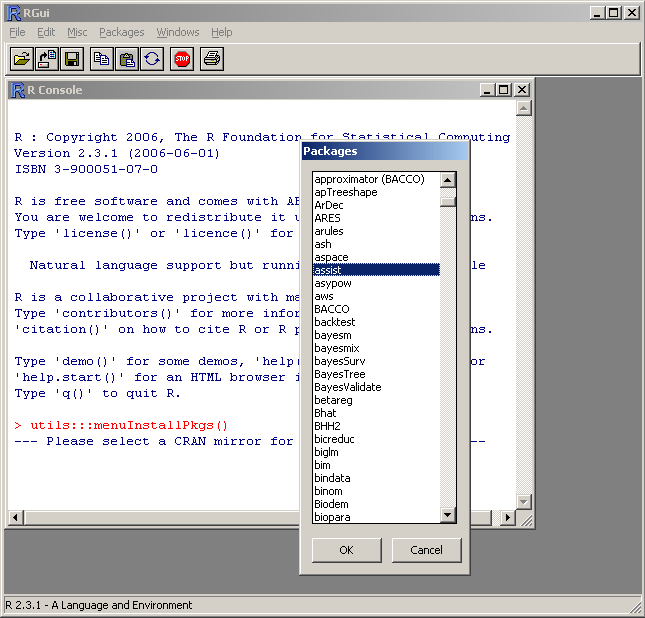Select package bayesm in list
Image resolution: width=645 pixels, height=618 pixels.
pos(376,335)
